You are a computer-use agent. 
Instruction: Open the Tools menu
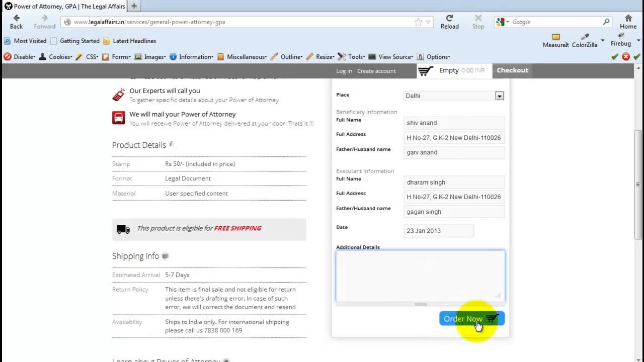pos(351,57)
